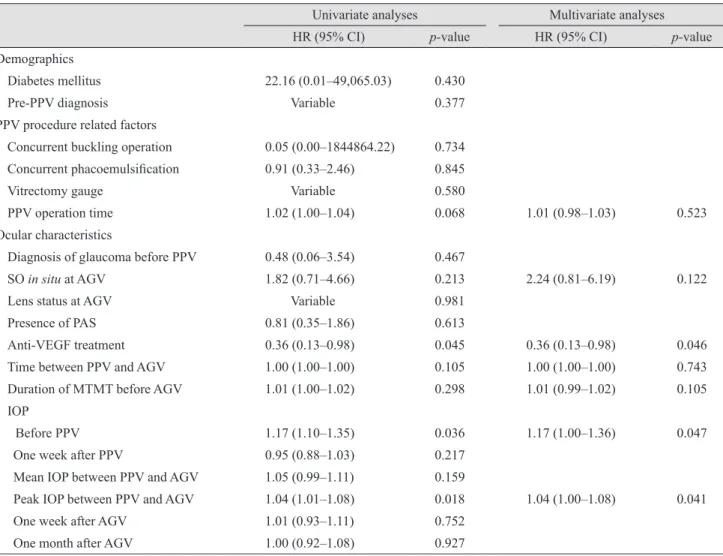This screenshot has height=556, width=723.
Task: Click p-value 0.580 for Vitrectomy gauge
Action: pyautogui.click(x=450, y=191)
